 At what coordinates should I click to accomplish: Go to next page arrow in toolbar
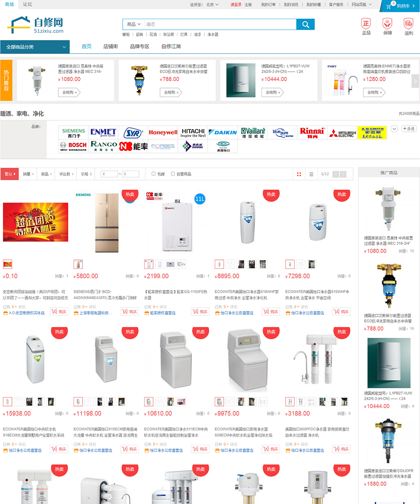coord(343,174)
